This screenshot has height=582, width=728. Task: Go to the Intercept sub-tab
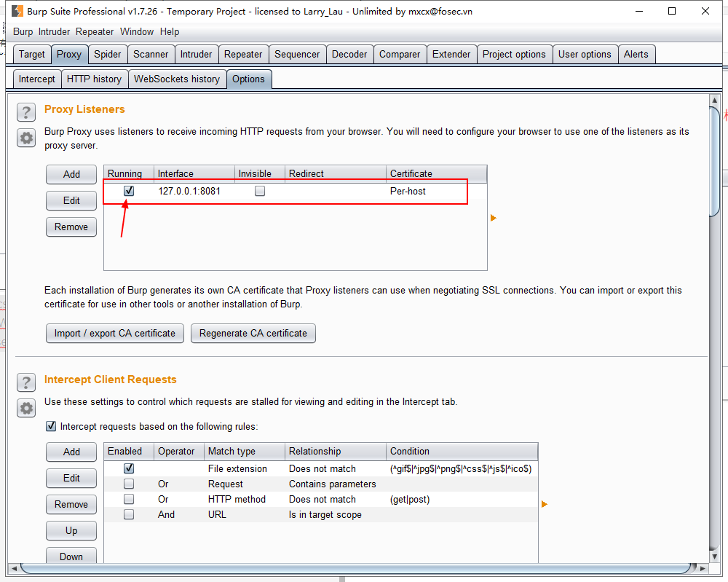coord(36,79)
